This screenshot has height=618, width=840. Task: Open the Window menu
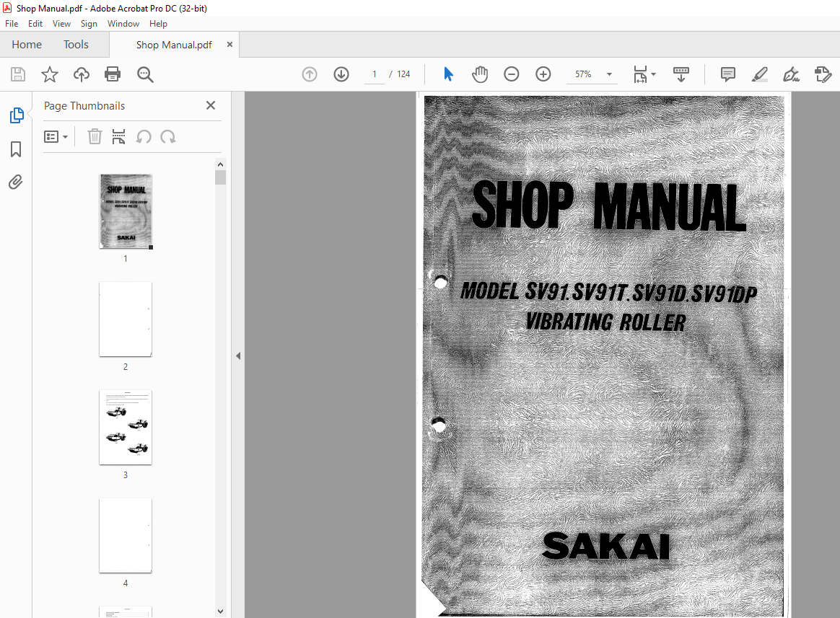coord(123,24)
